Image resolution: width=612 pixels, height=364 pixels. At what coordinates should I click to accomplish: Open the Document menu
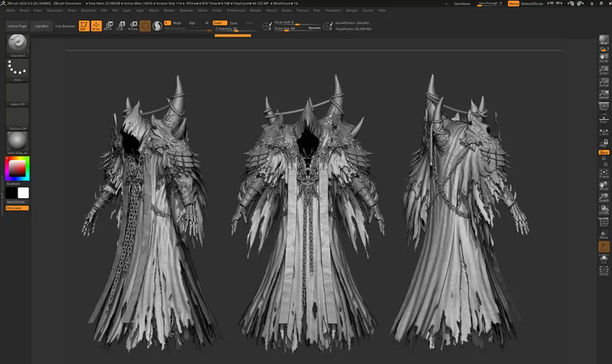tap(54, 11)
